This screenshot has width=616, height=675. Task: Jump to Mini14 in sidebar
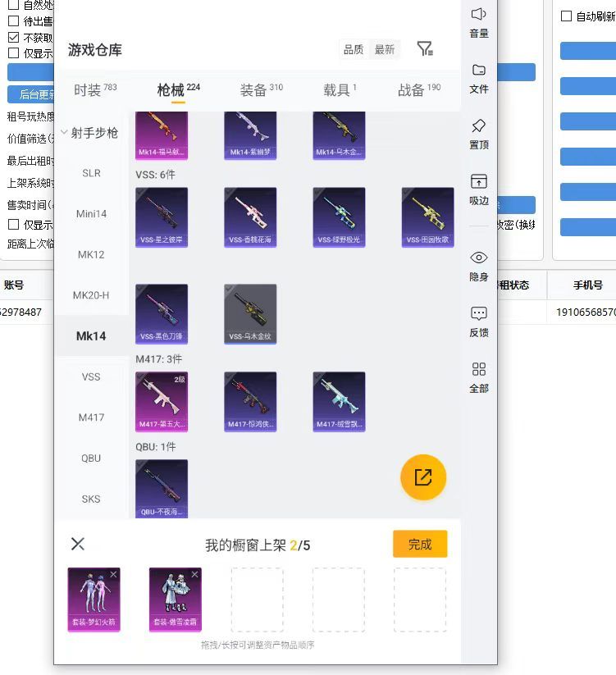click(x=91, y=213)
